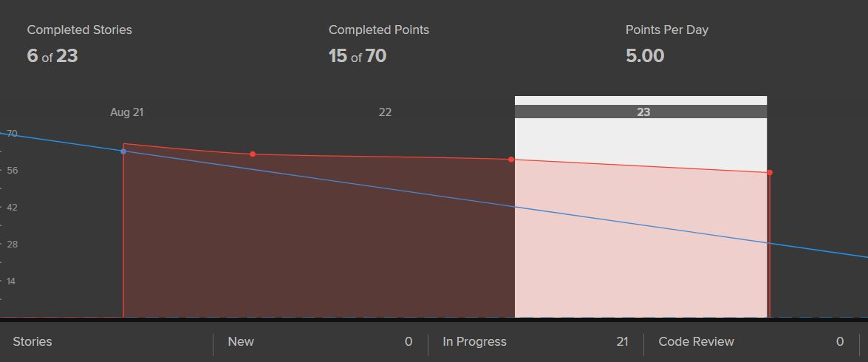868x362 pixels.
Task: Select the red data point starting day 23
Action: (511, 160)
